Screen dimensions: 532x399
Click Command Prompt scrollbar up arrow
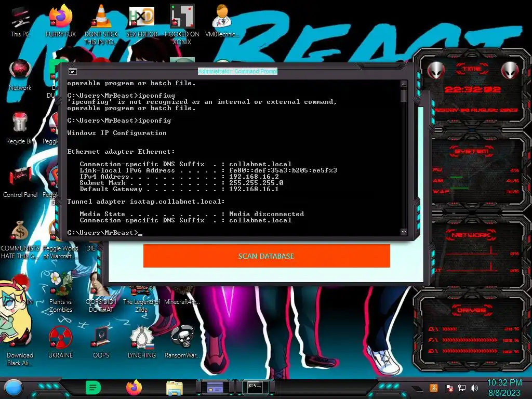[x=404, y=84]
